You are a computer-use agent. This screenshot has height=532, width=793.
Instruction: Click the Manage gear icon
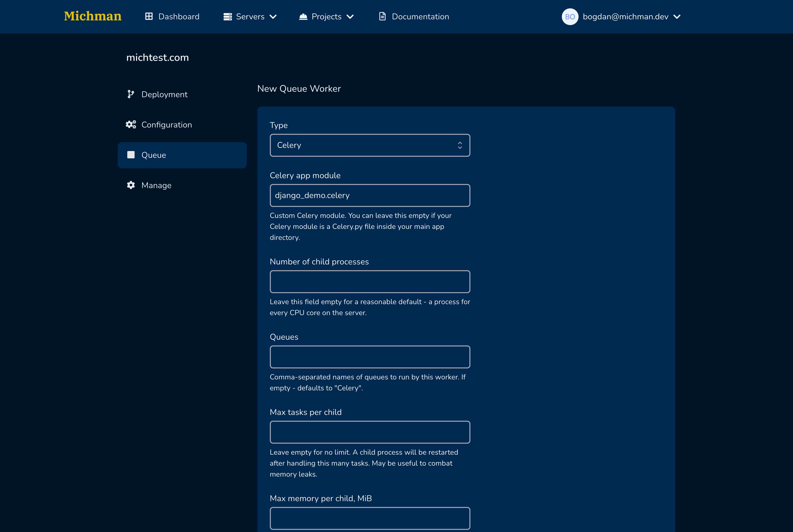pyautogui.click(x=131, y=185)
